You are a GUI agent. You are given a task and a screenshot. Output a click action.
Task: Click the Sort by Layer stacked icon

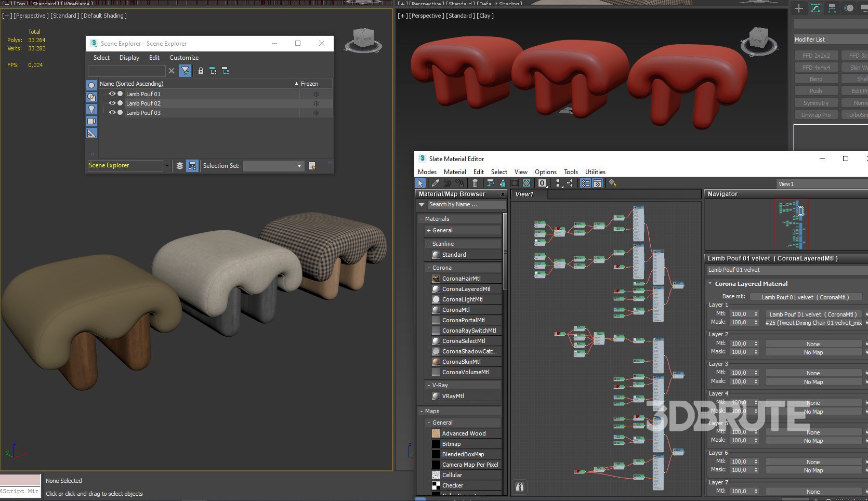[x=180, y=166]
